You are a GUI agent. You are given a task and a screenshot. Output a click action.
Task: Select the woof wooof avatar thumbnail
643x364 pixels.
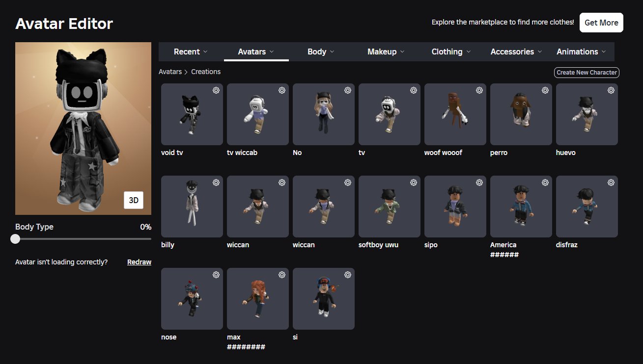coord(455,114)
